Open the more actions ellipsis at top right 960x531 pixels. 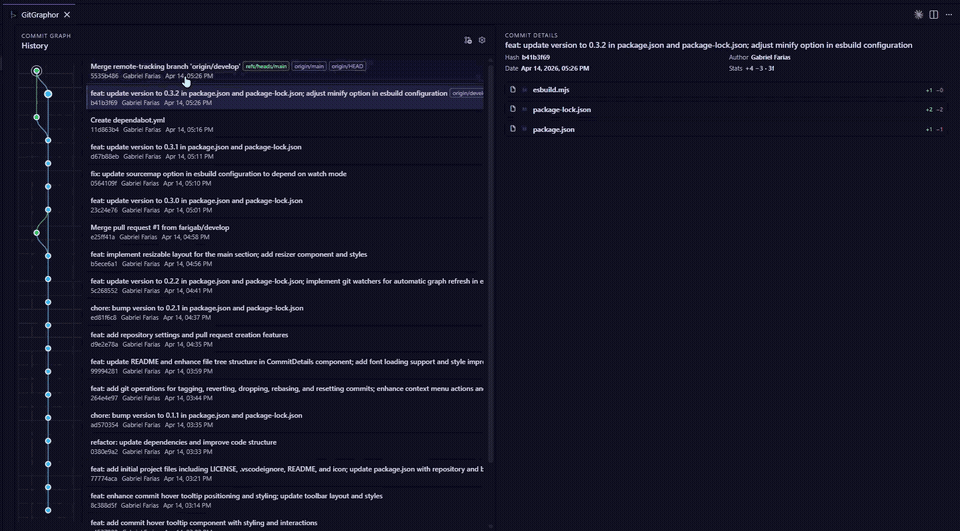pos(949,15)
